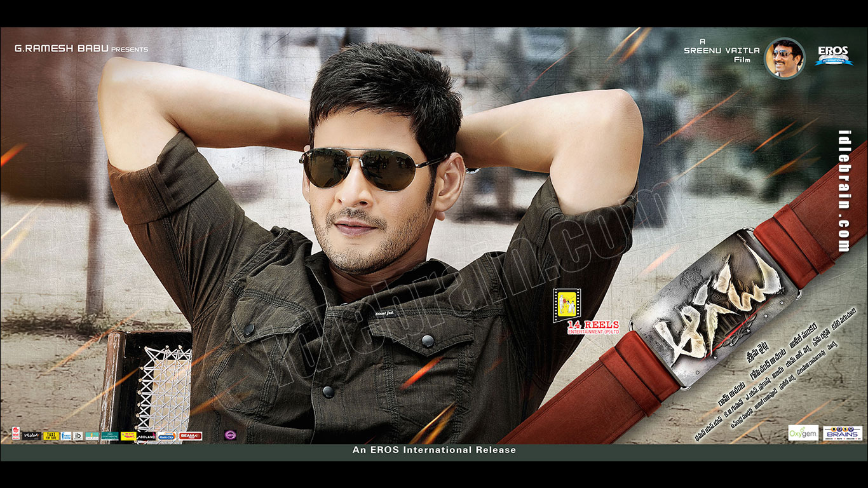The height and width of the screenshot is (488, 868).
Task: Click the red-and-white logo at far left
Action: pos(16,433)
